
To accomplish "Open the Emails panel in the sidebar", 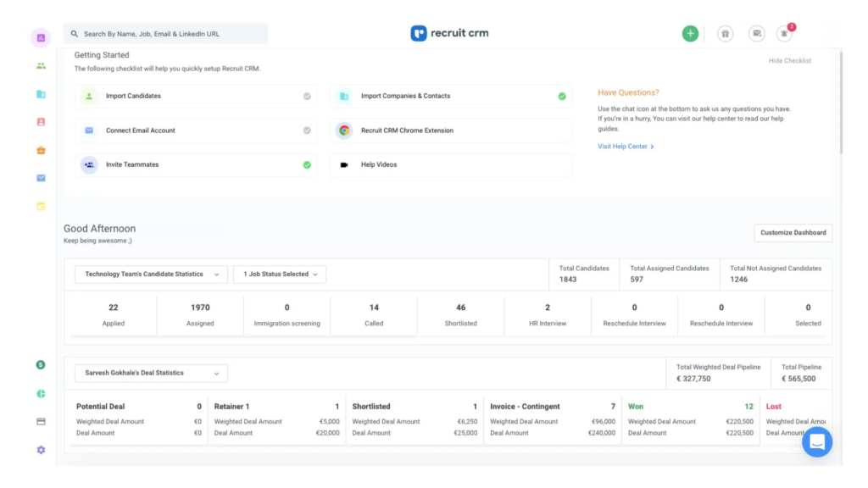I will [x=41, y=178].
